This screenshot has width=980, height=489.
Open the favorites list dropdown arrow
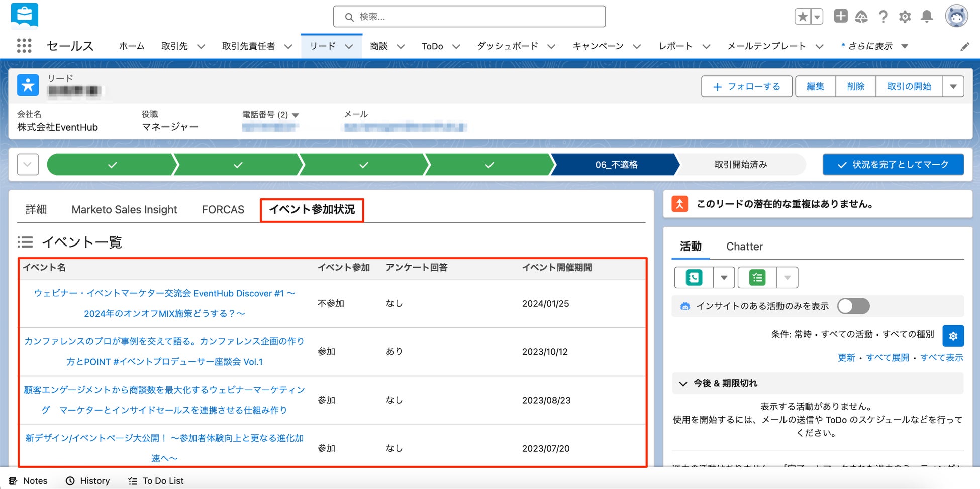coord(817,17)
